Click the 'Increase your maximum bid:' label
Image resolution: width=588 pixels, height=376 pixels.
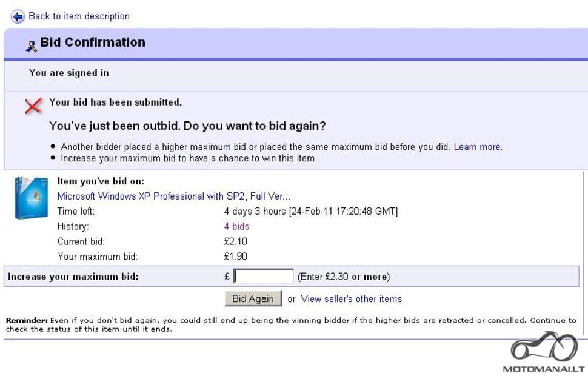[73, 277]
